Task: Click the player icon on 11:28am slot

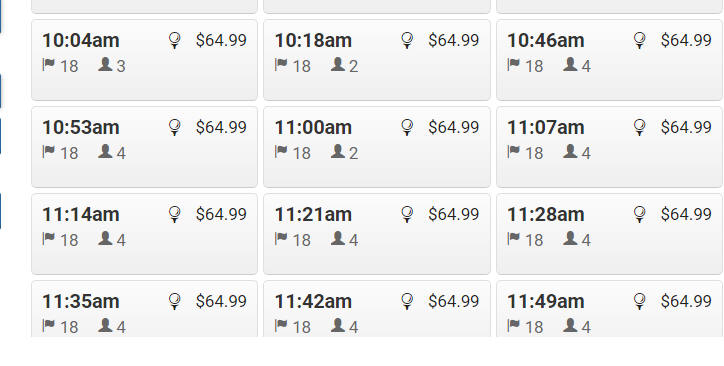Action: click(x=570, y=238)
